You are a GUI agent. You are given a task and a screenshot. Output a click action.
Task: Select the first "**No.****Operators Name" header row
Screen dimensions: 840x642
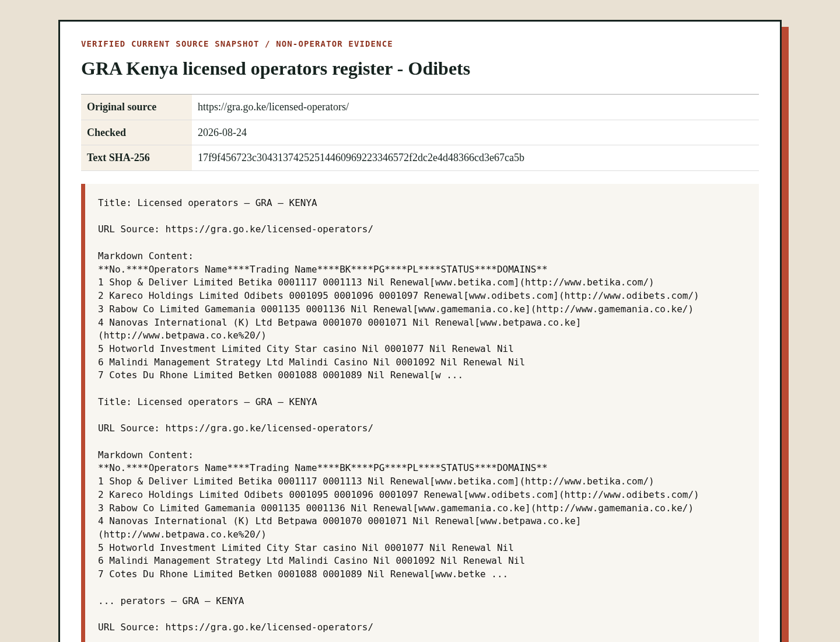click(x=323, y=270)
